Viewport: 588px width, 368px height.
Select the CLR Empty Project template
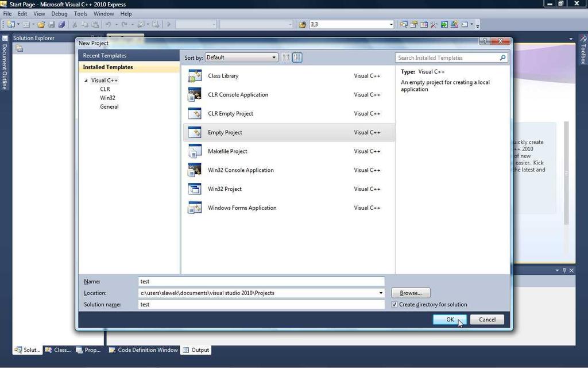point(289,114)
